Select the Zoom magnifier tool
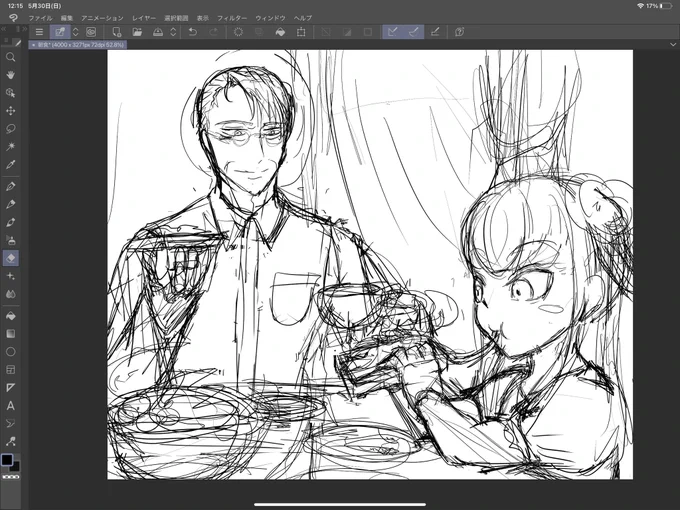680x510 pixels. pos(10,57)
